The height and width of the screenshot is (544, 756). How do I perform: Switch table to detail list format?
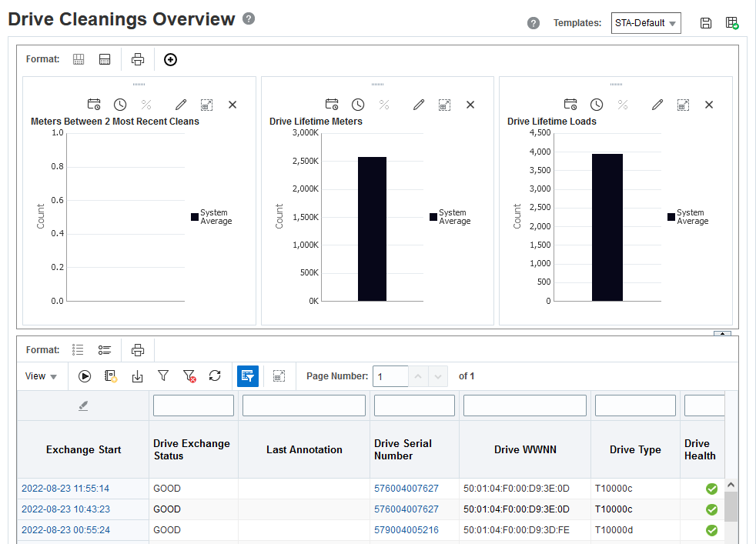[105, 350]
